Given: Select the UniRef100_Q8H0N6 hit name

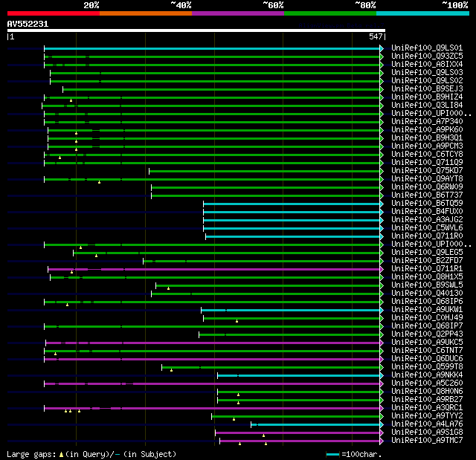Looking at the screenshot, I should [427, 392].
